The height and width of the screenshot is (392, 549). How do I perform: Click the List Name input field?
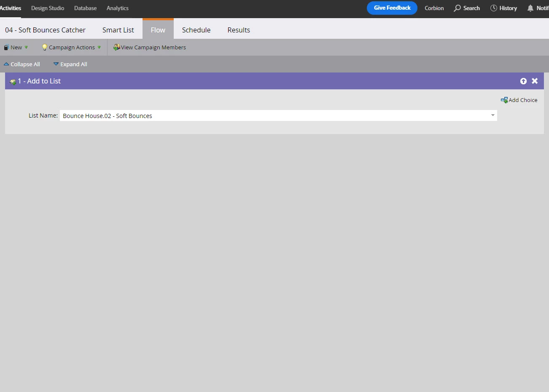[278, 115]
